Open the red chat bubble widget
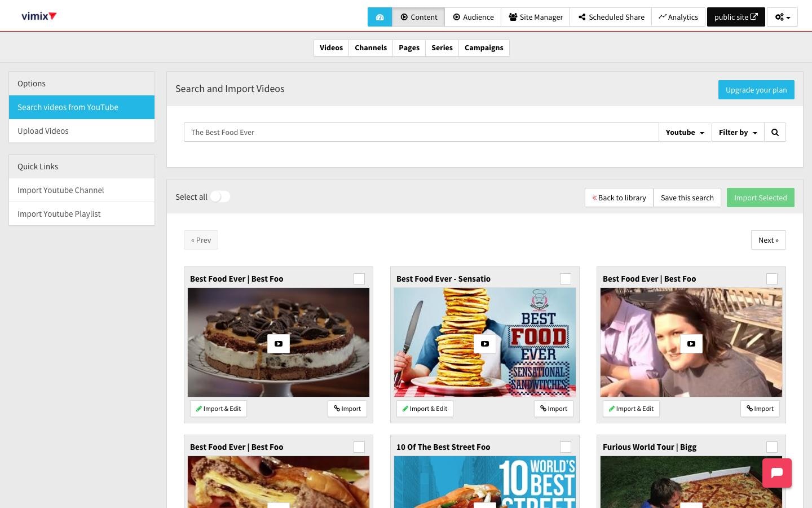 pyautogui.click(x=777, y=473)
